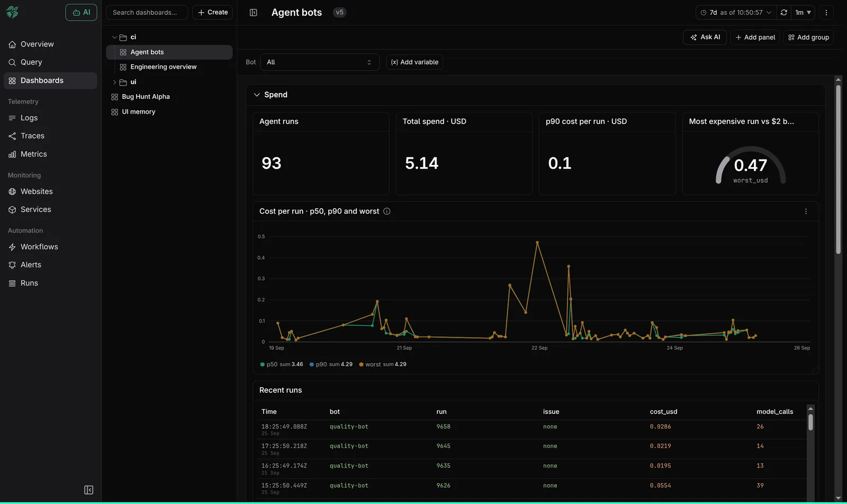Image resolution: width=847 pixels, height=504 pixels.
Task: Click the main dashboard vertical scrollbar
Action: 838,169
